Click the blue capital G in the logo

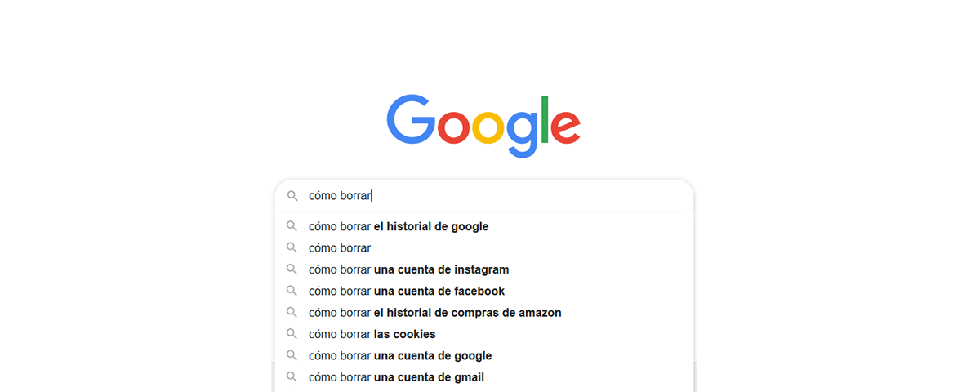[411, 119]
